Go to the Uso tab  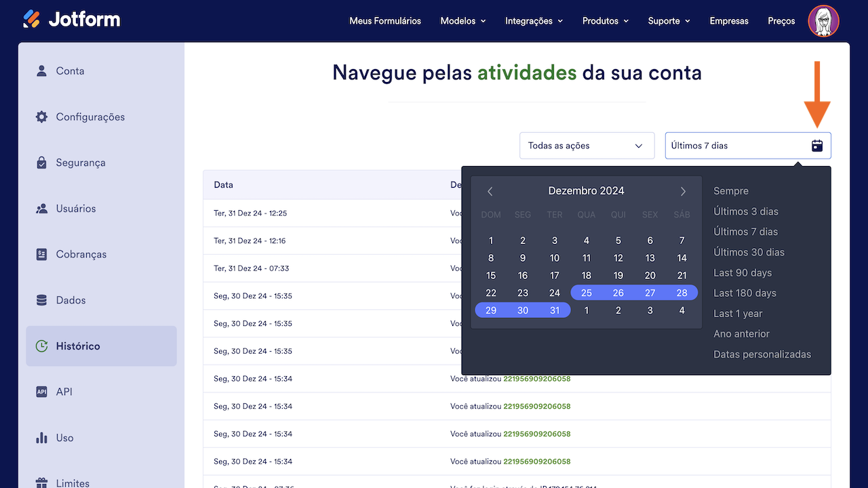(101, 438)
